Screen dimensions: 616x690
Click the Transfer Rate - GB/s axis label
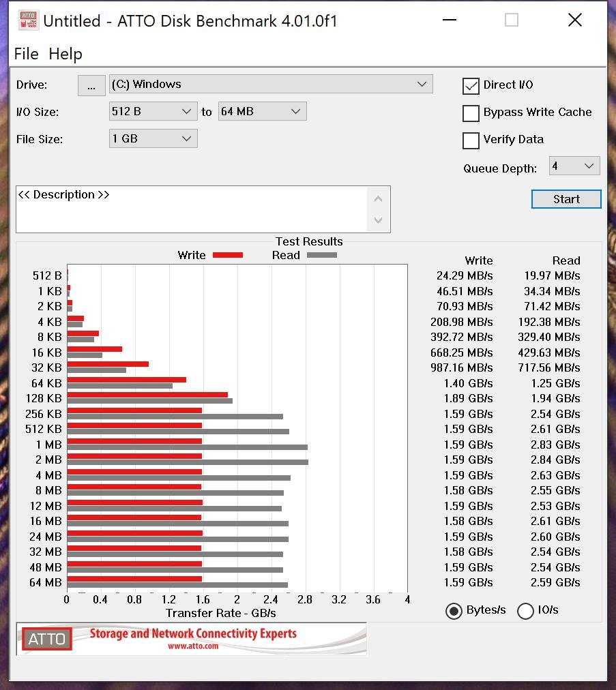coord(220,614)
